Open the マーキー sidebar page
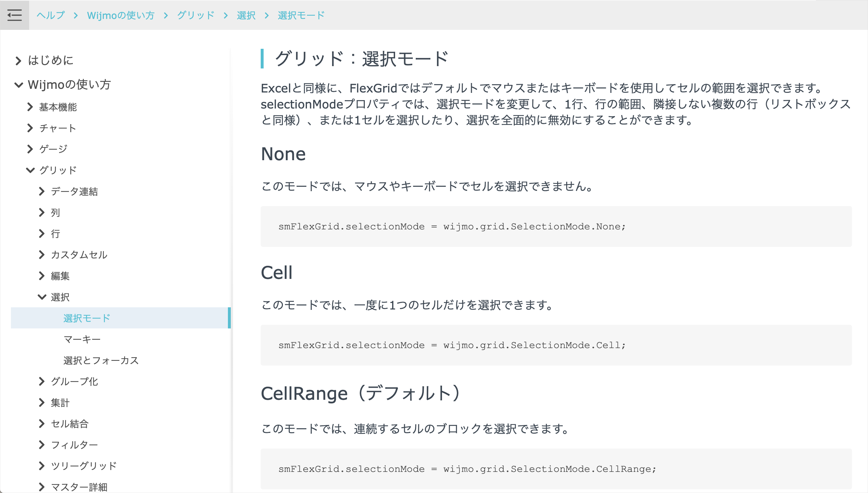Screen dimensions: 868x493 pyautogui.click(x=82, y=339)
